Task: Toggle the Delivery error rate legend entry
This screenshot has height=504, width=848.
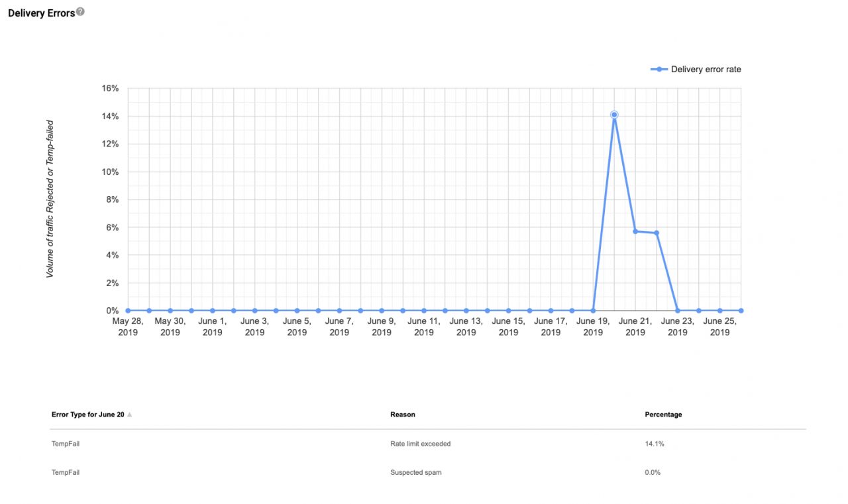Action: 696,69
